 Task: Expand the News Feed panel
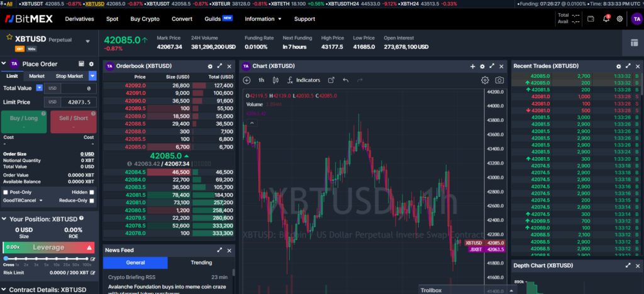(219, 250)
